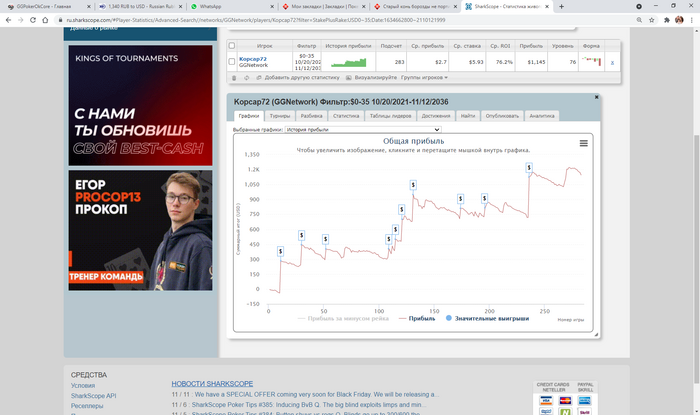Click the $ marker at the 1,050 peak
This screenshot has width=700, height=415.
coord(413,185)
